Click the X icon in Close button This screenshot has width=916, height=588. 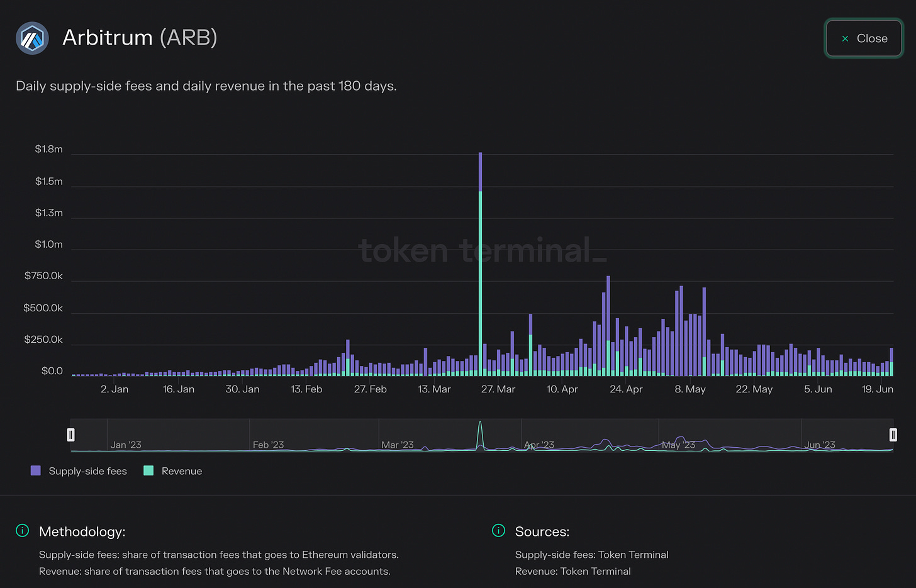click(845, 38)
